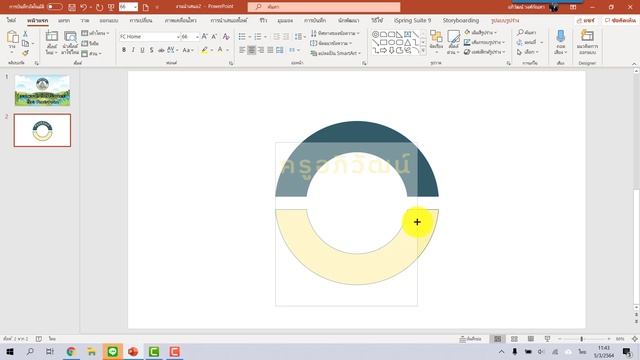Toggle text Shadow formatting
Viewport: 640px width, 360px height.
pyautogui.click(x=151, y=50)
